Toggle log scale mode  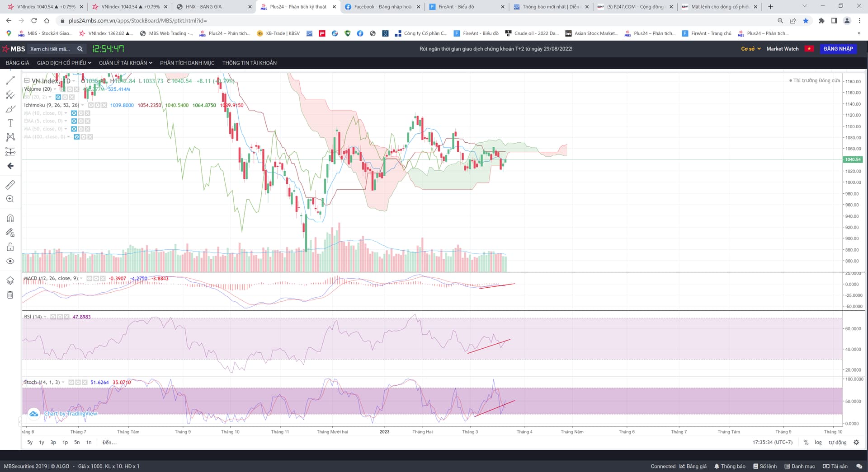818,443
